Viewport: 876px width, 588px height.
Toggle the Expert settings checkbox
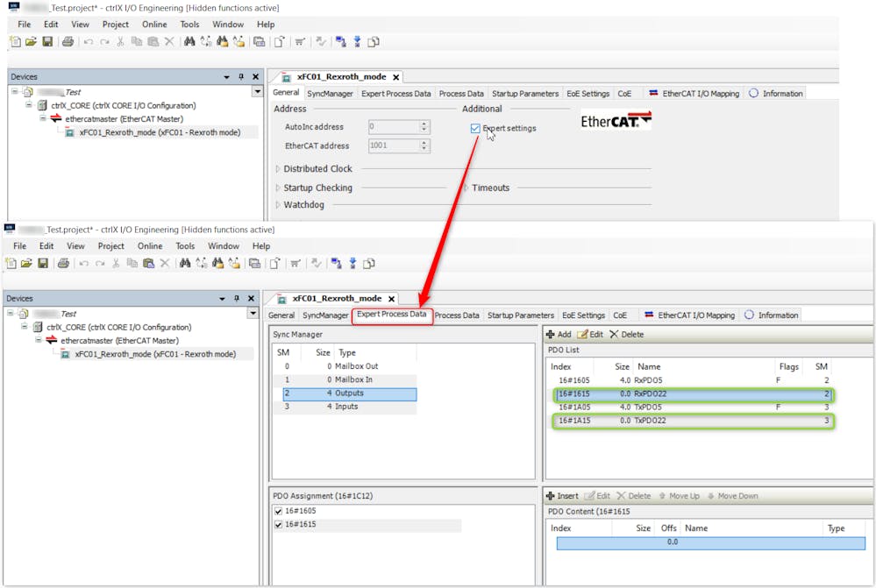(x=475, y=129)
